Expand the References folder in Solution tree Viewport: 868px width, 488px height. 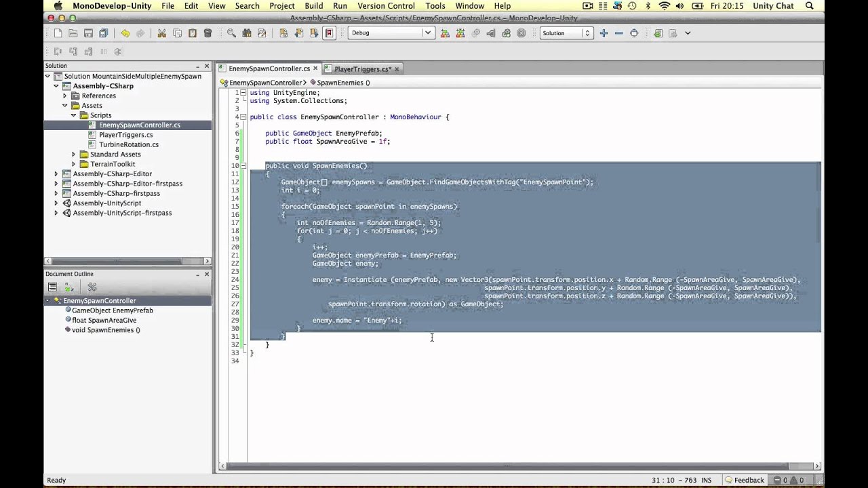point(65,96)
